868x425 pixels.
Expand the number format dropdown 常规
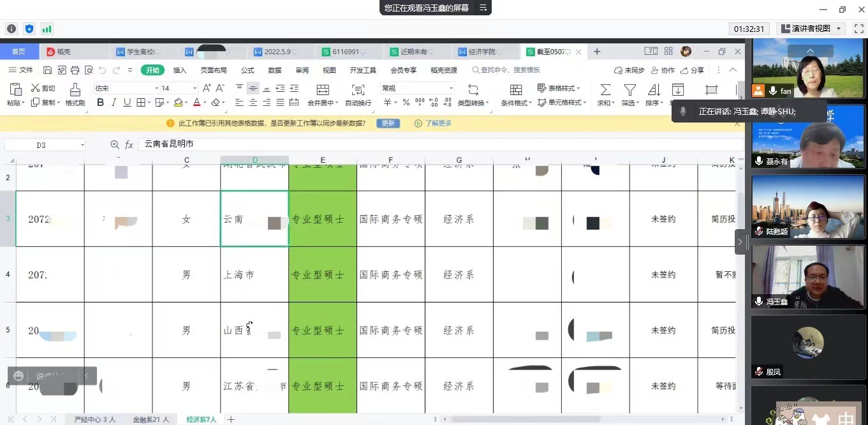tap(417, 88)
